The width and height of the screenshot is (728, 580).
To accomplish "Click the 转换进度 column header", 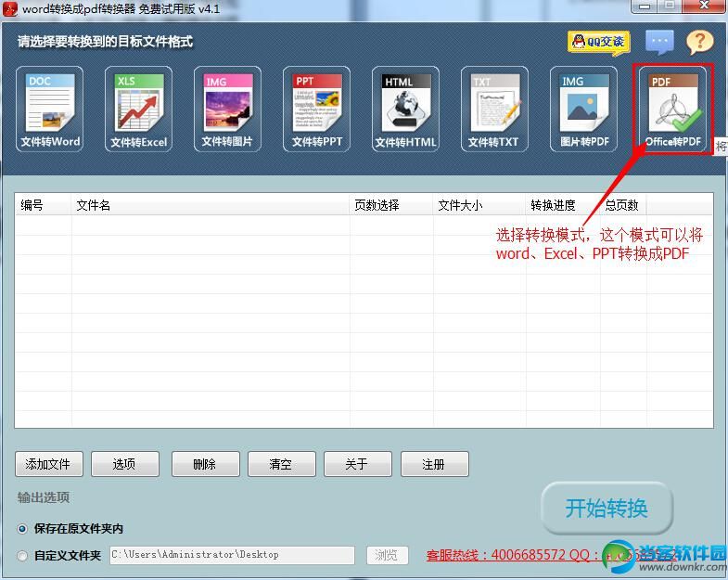I will 563,205.
